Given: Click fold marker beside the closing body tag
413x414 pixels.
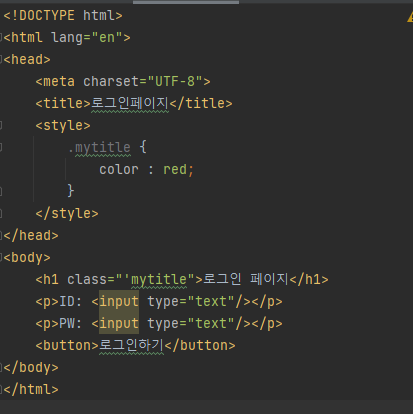Looking at the screenshot, I should click(x=1, y=367).
